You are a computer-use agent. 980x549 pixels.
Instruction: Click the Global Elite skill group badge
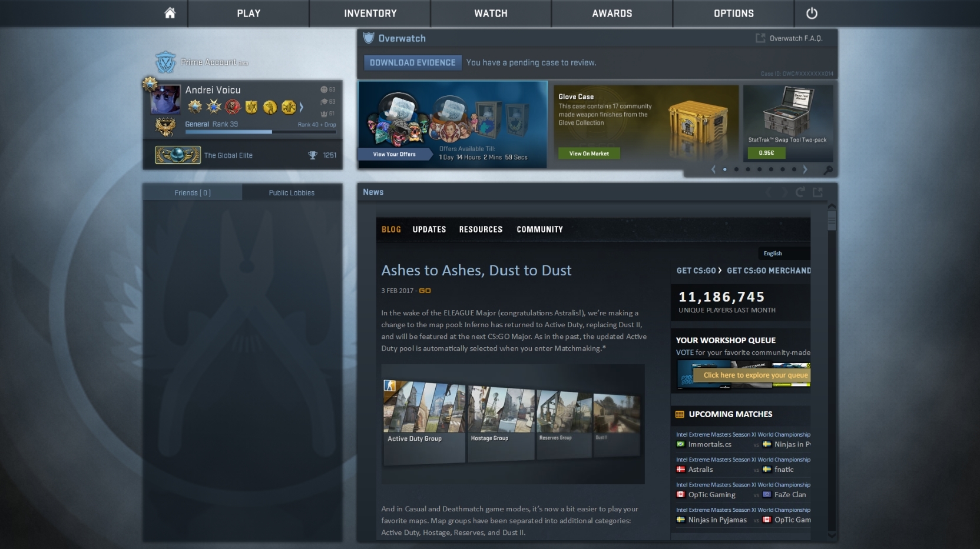[178, 155]
